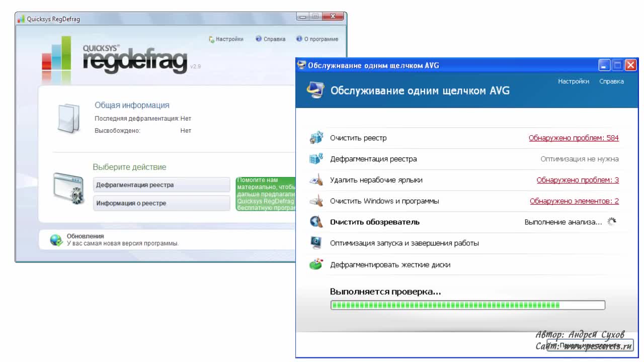Select Оптимизация запуска и завершения работы text

[x=405, y=243]
